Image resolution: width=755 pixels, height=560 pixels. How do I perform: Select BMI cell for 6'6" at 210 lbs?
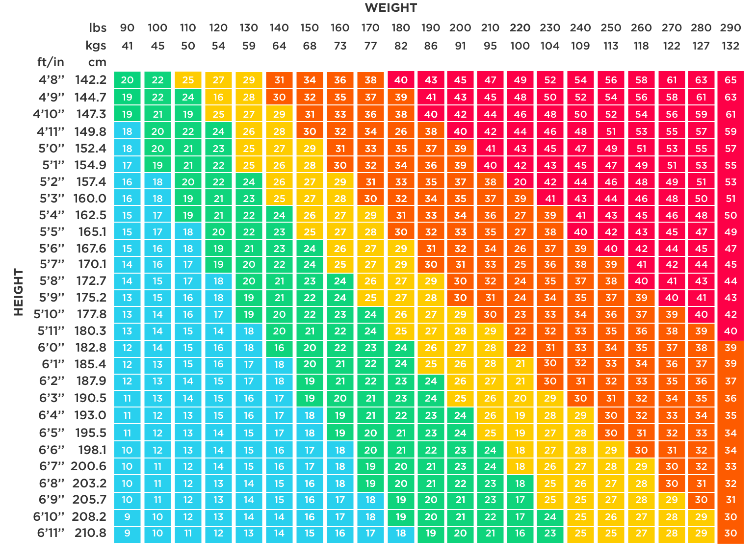coord(490,450)
